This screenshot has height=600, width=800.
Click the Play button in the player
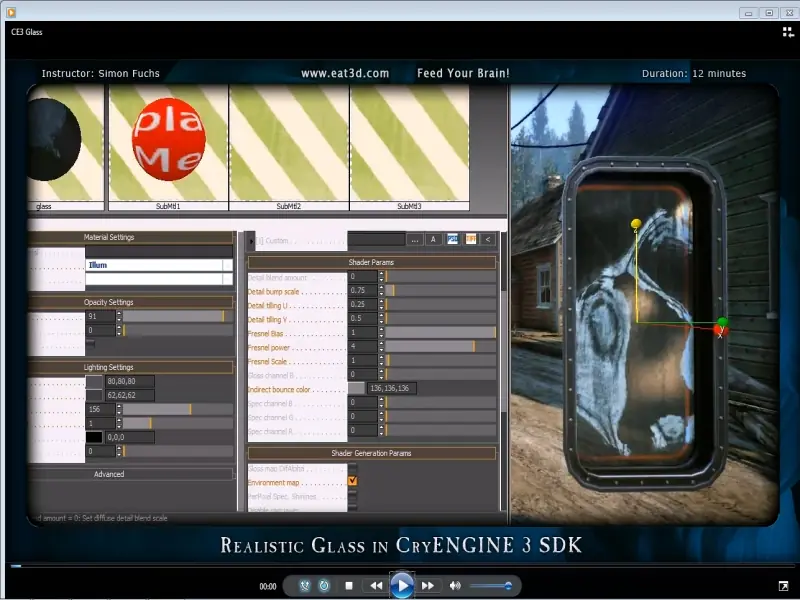(x=402, y=585)
